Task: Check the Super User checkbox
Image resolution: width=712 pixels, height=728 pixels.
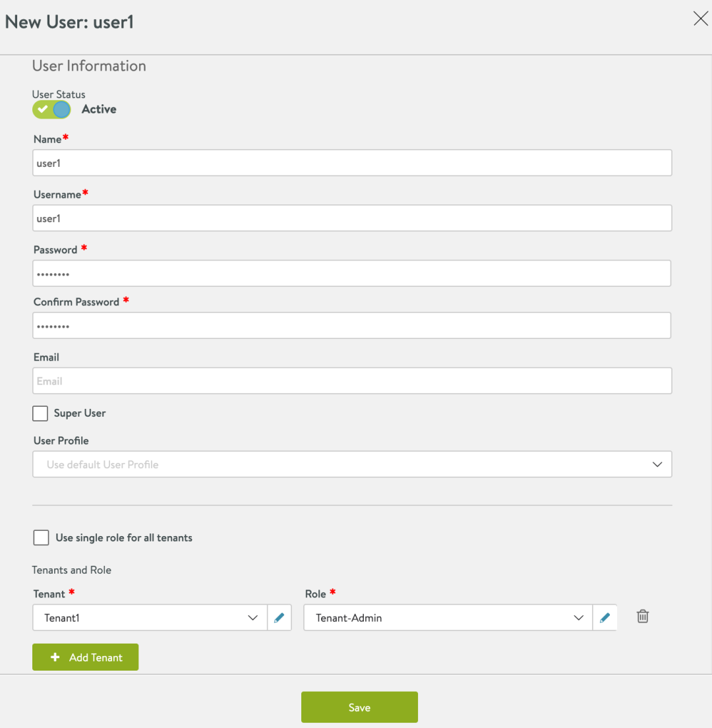Action: [40, 413]
